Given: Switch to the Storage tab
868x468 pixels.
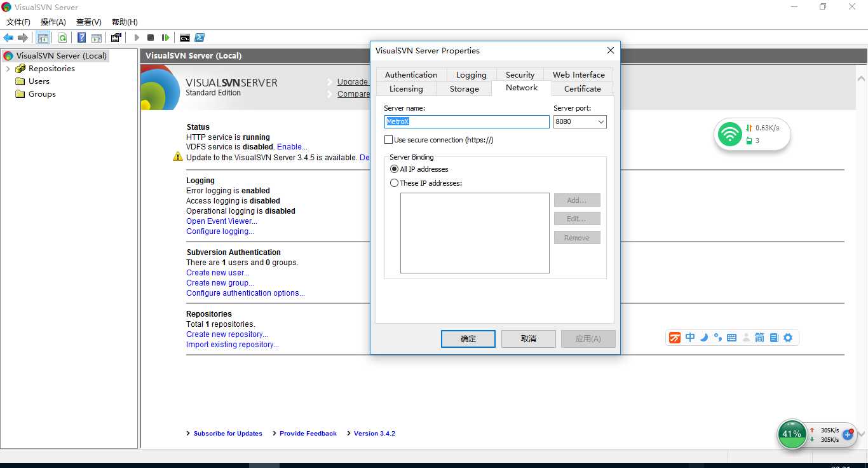Looking at the screenshot, I should coord(465,88).
